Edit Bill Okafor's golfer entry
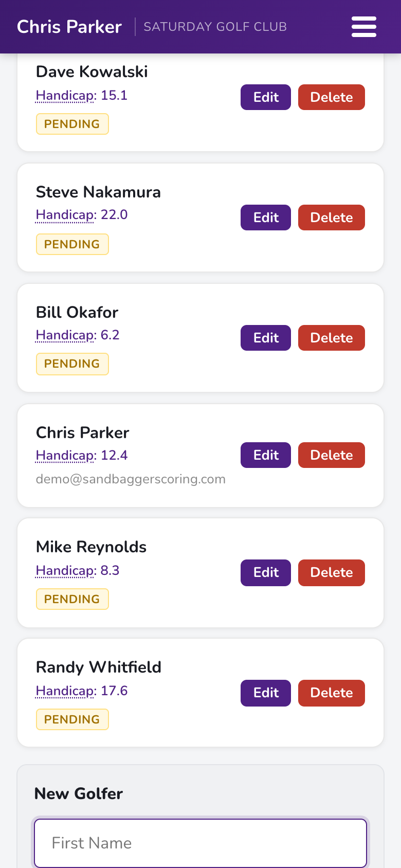This screenshot has height=868, width=401. click(266, 338)
